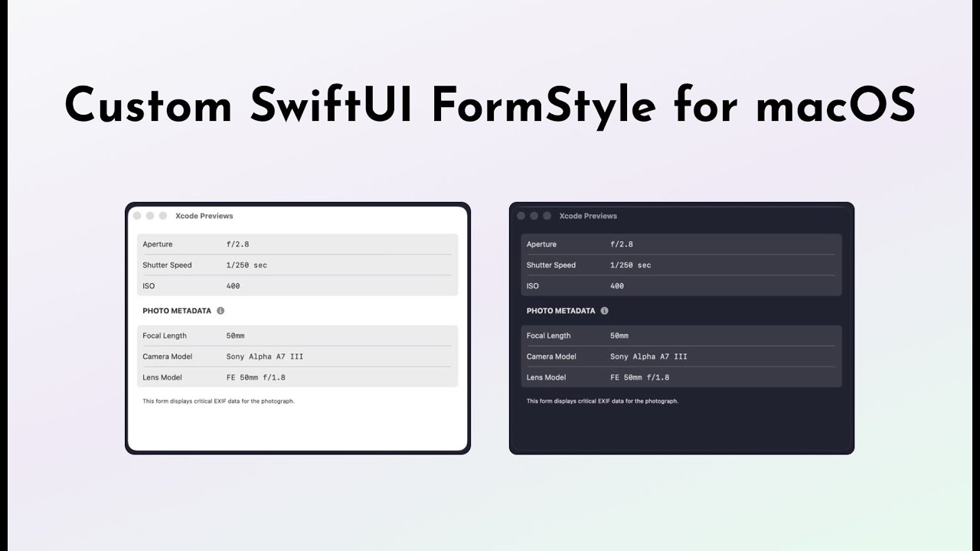Click 'Sony Alpha A7 III' in light window
Viewport: 980px width, 551px height.
[265, 357]
